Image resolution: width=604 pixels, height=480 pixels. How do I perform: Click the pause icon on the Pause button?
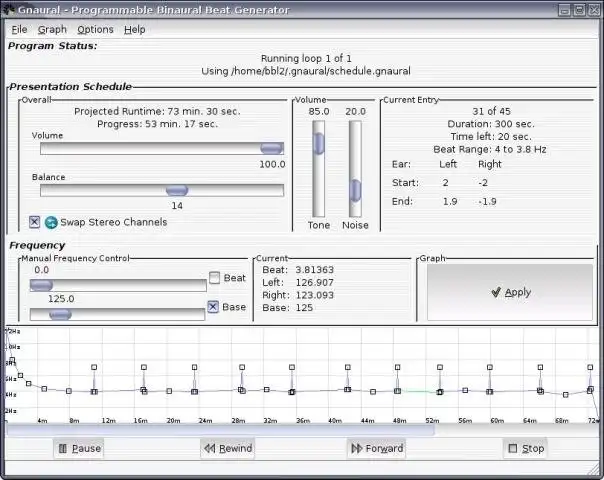[63, 448]
